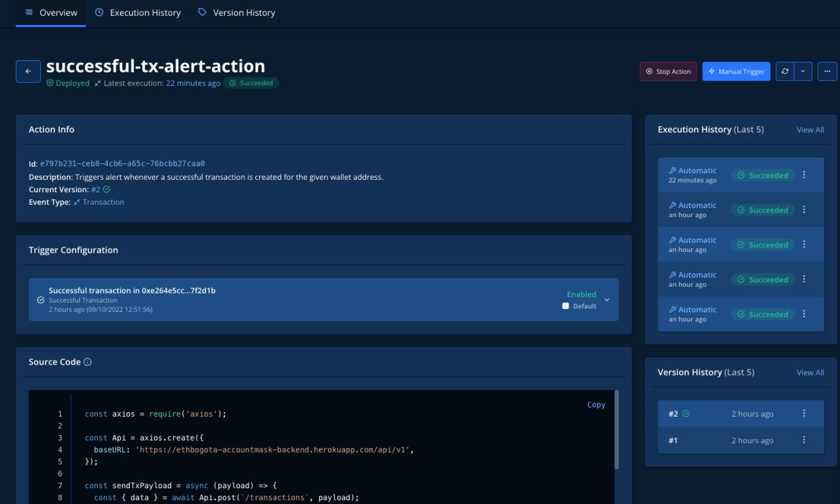Open options menu for version #1

804,440
